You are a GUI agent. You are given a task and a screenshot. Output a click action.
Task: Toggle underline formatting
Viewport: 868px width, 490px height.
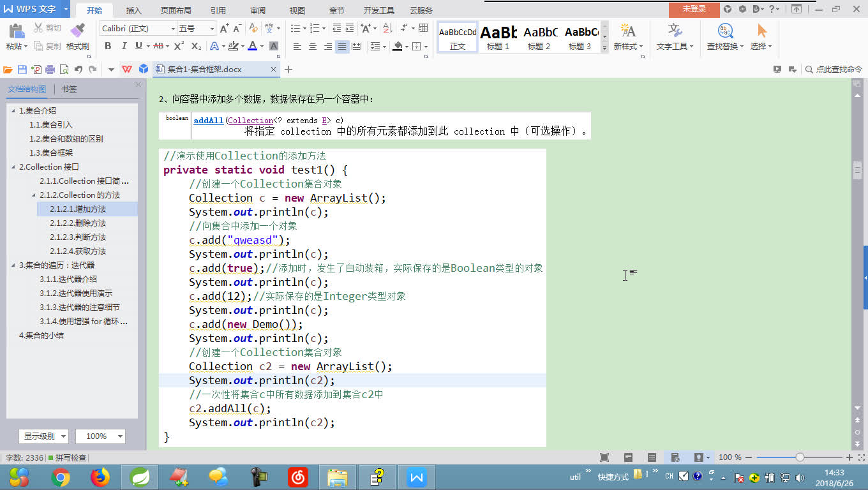pos(138,46)
